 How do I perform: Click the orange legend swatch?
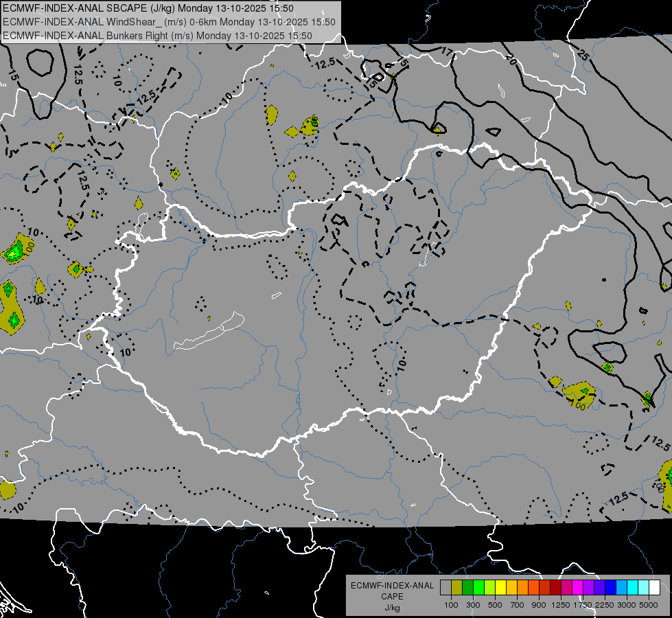(523, 588)
